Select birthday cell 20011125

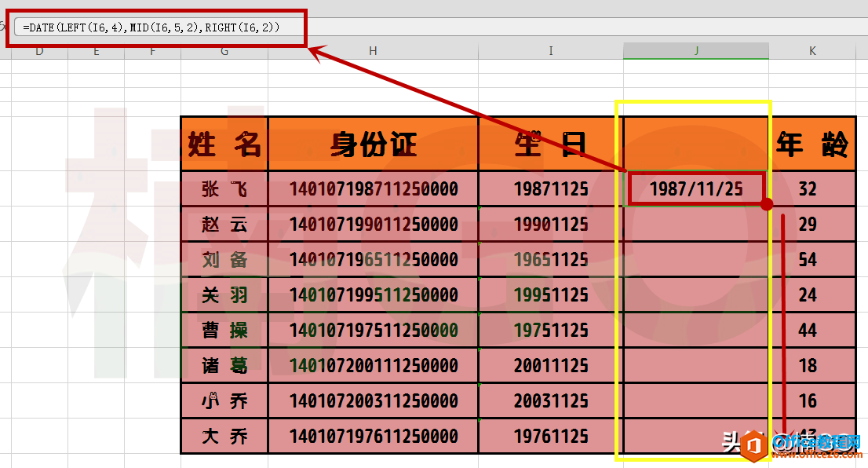[551, 366]
